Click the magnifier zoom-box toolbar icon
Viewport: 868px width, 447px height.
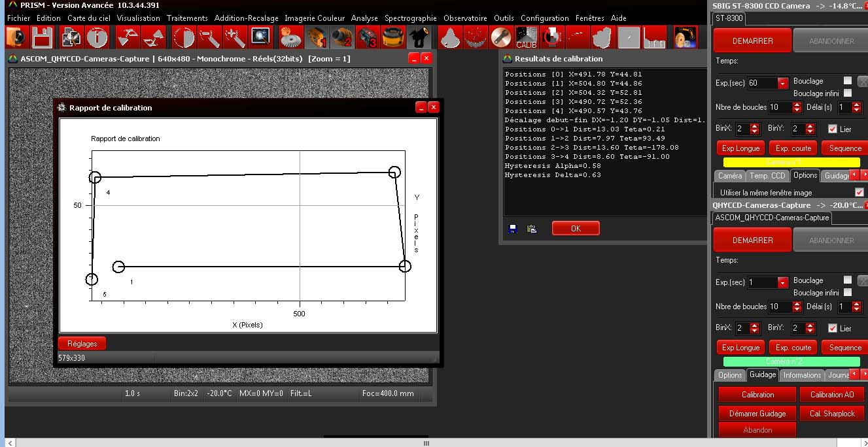tap(261, 38)
